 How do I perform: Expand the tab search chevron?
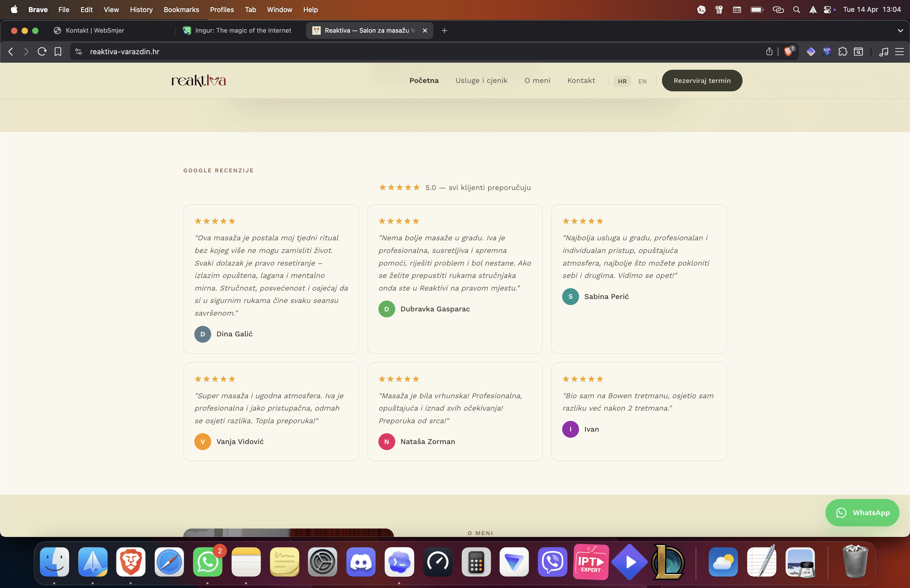(x=900, y=31)
